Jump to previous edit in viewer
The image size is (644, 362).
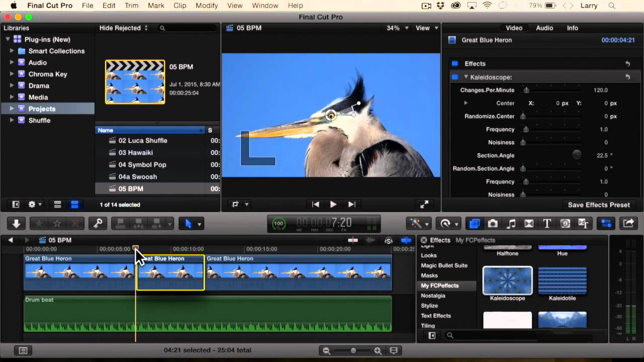315,204
